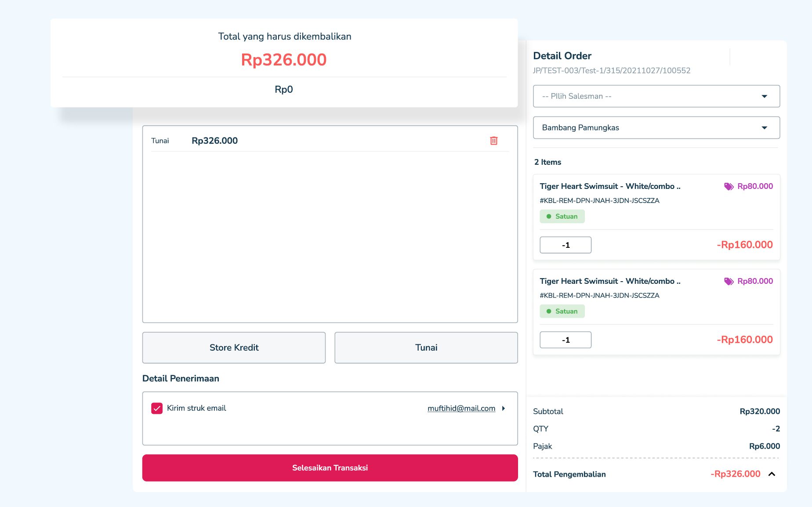Viewport: 812px width, 507px height.
Task: Select the Tunai payment method
Action: pyautogui.click(x=426, y=348)
